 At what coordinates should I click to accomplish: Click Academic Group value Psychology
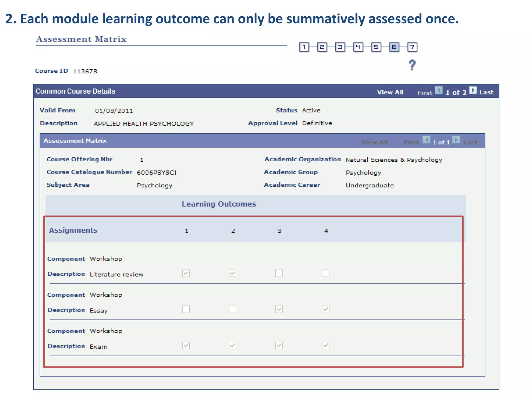[363, 173]
